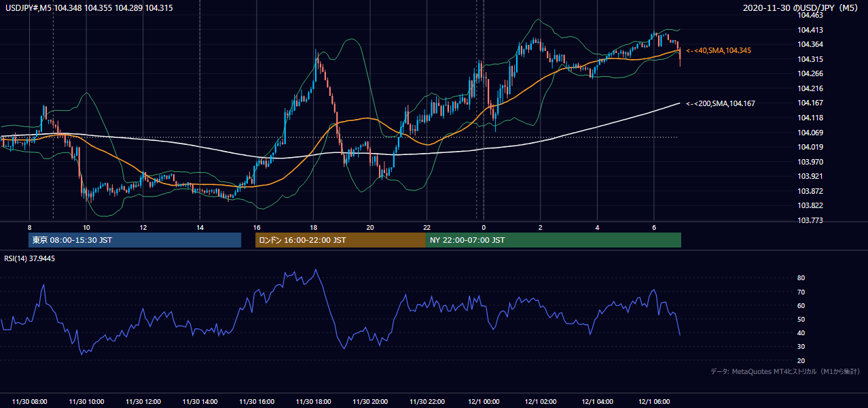Click hour label 0 under price chart
Image resolution: width=868 pixels, height=408 pixels.
(x=484, y=227)
